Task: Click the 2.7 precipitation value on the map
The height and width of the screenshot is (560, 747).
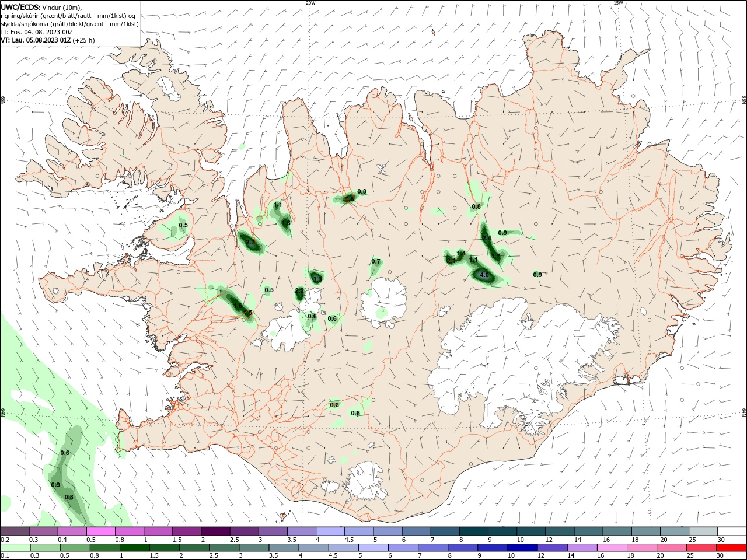Action: click(250, 242)
